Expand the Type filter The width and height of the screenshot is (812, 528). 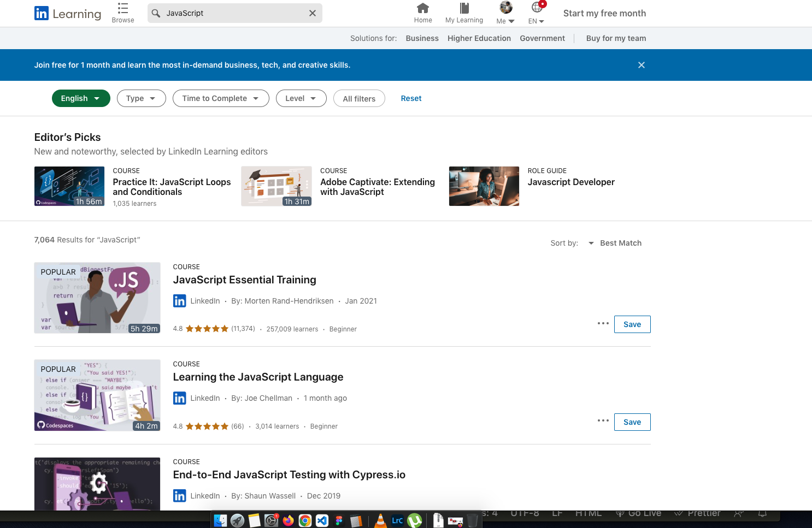[142, 98]
